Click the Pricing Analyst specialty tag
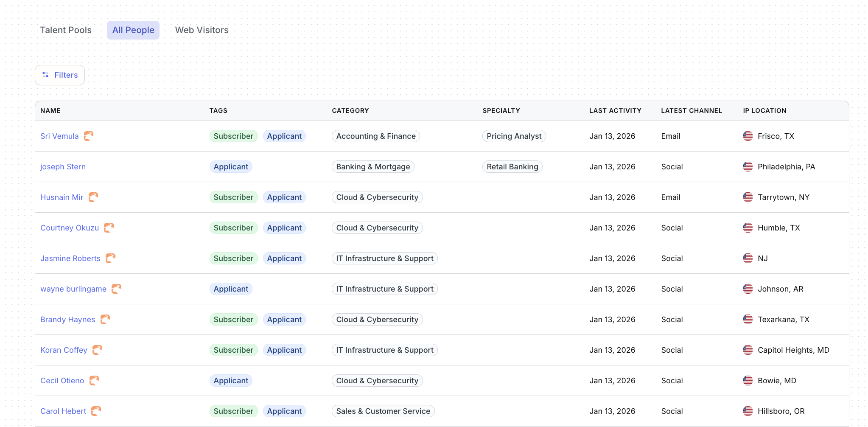 pos(514,136)
